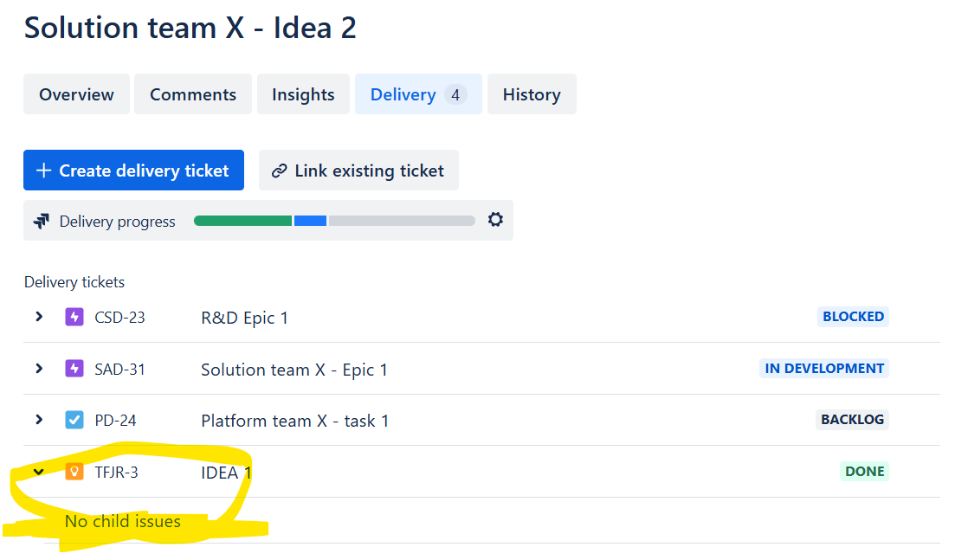Click the 'Delivery tickets' section label
The width and height of the screenshot is (955, 560).
pos(74,282)
